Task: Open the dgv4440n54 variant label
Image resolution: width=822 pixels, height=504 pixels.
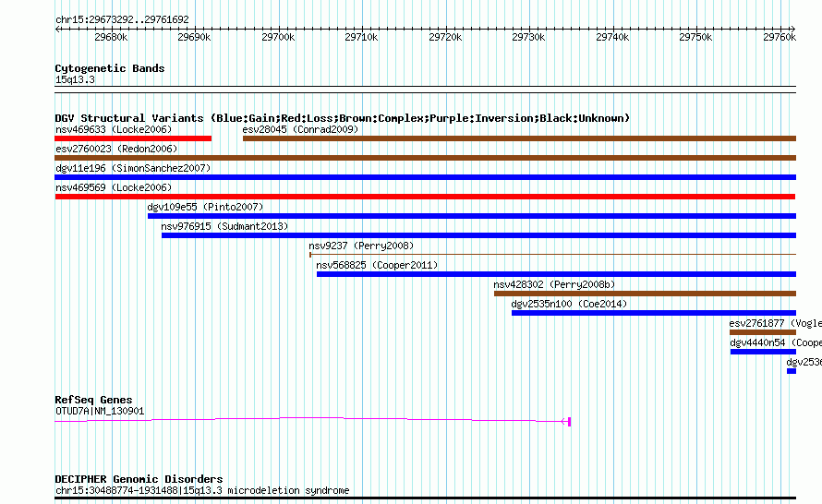Action: [776, 342]
